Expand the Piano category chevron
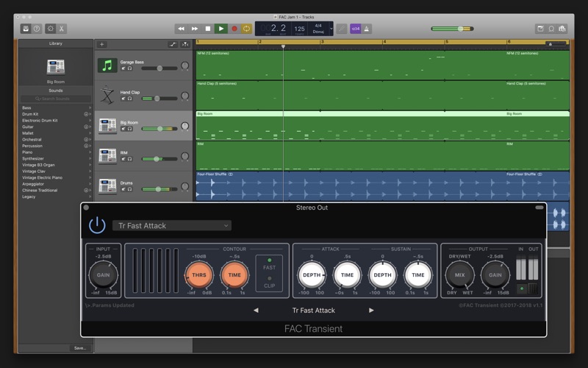The width and height of the screenshot is (588, 368). point(90,152)
